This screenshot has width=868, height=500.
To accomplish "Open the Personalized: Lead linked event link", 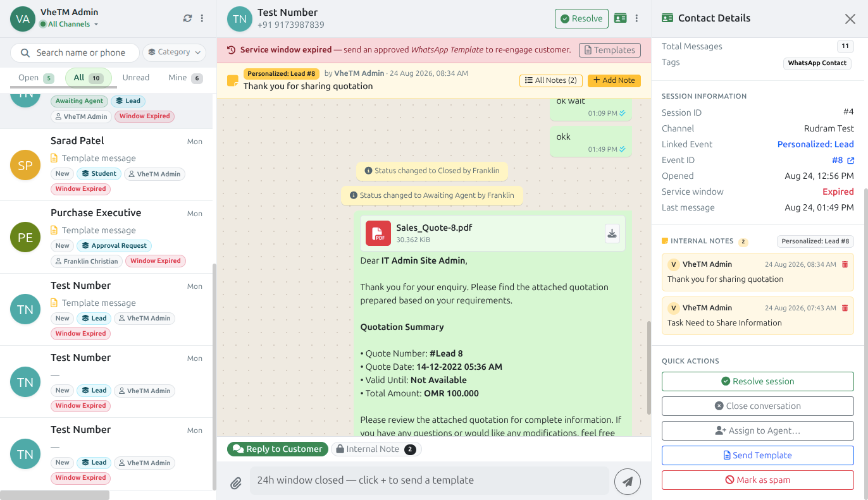I will (815, 144).
